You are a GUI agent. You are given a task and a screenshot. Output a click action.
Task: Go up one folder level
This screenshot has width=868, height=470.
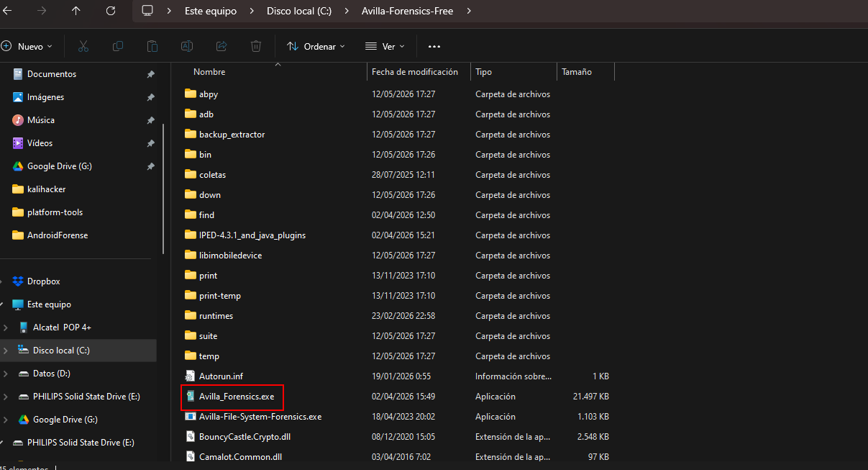coord(76,11)
